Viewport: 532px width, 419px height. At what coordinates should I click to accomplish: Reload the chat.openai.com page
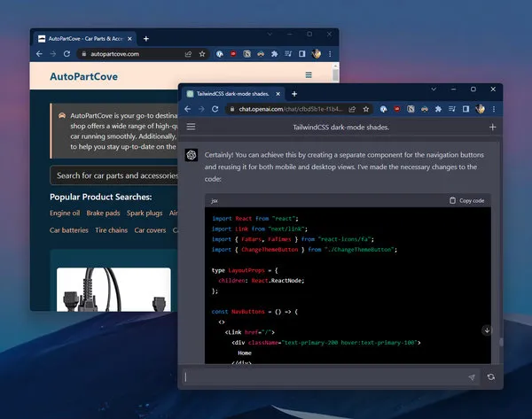(217, 109)
